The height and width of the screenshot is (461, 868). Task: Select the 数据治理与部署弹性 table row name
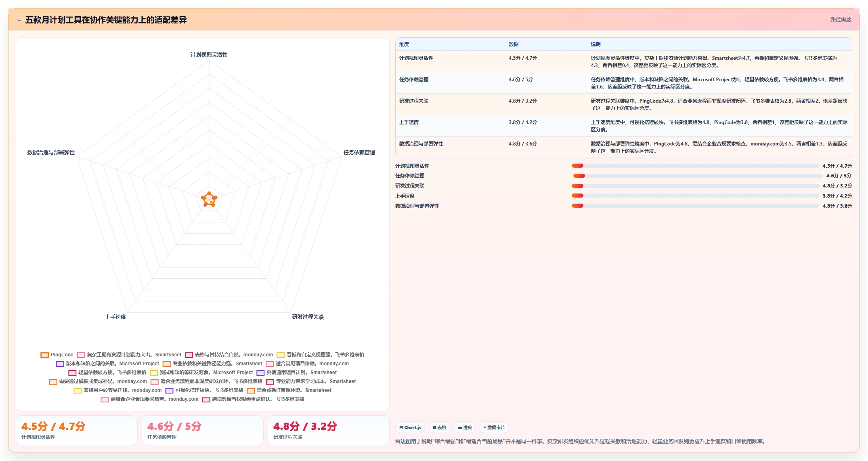coord(421,144)
